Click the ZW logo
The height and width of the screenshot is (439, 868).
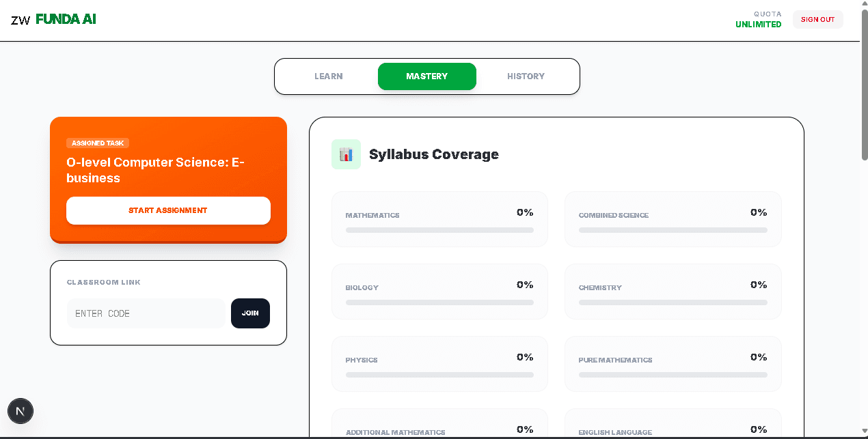(21, 19)
